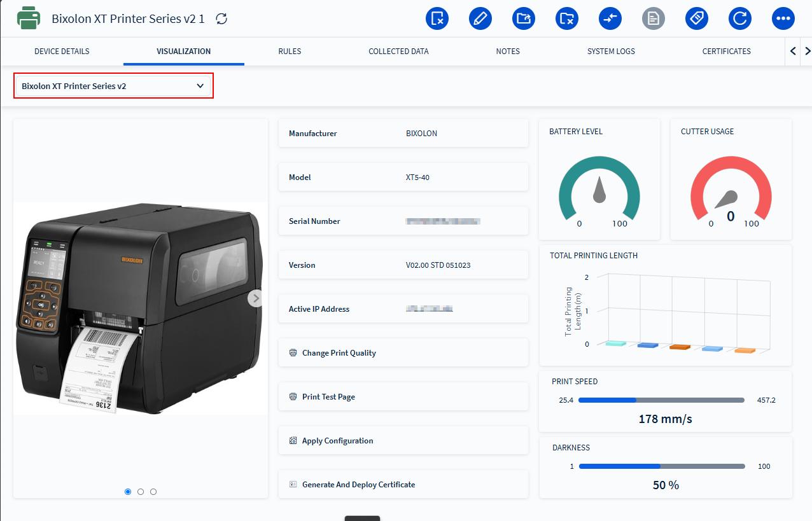Viewport: 812px width, 521px height.
Task: Click the Model value XT5-40
Action: click(417, 177)
